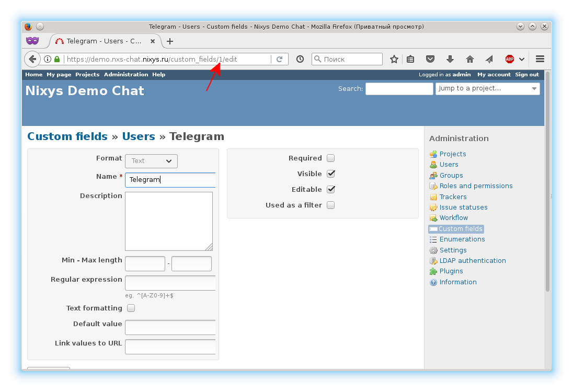Viewport: 573px width, 392px height.
Task: Open the Jump to a project dropdown
Action: coord(487,89)
